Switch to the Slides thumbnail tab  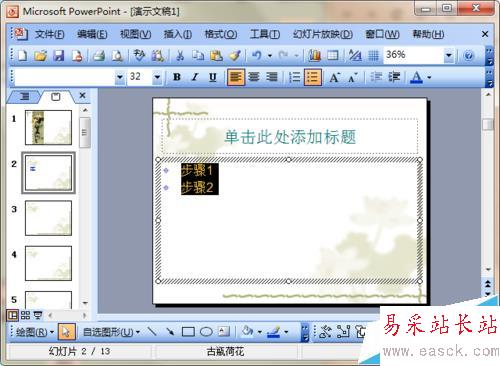tap(56, 97)
